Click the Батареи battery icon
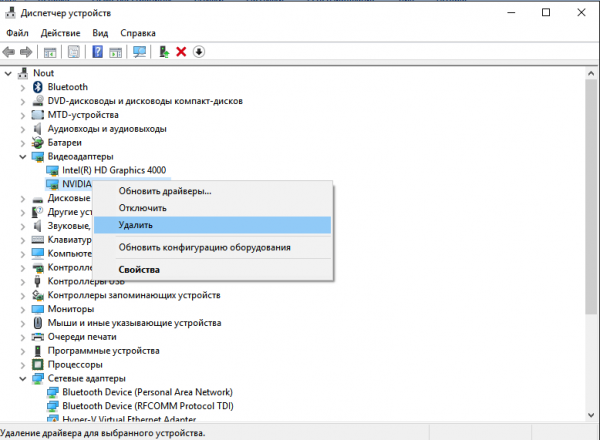 pyautogui.click(x=38, y=143)
